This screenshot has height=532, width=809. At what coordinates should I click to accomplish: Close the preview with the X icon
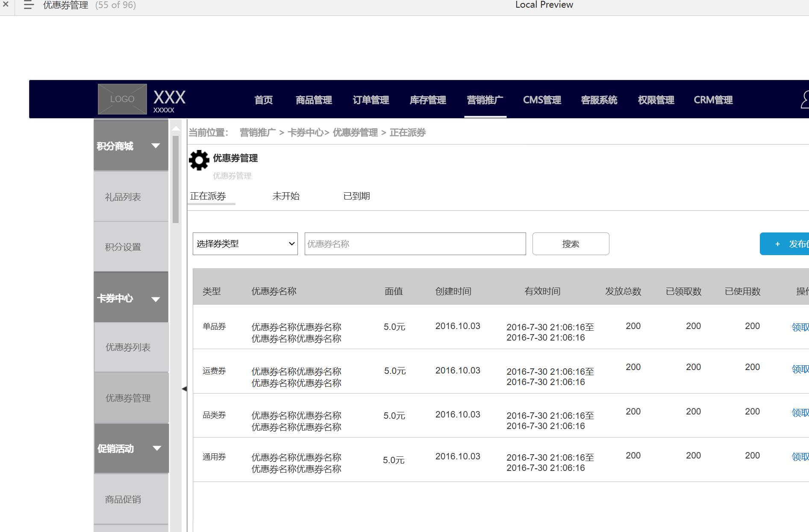tap(6, 5)
